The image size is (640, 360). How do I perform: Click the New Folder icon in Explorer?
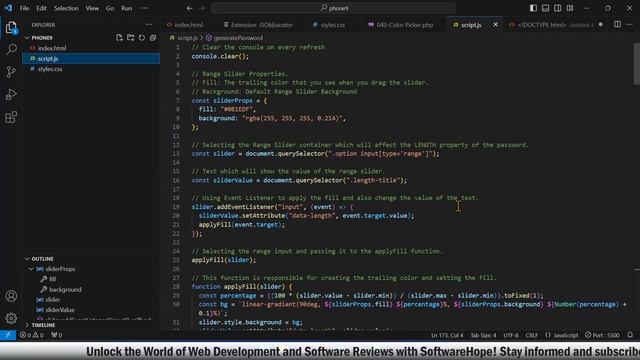pos(131,38)
